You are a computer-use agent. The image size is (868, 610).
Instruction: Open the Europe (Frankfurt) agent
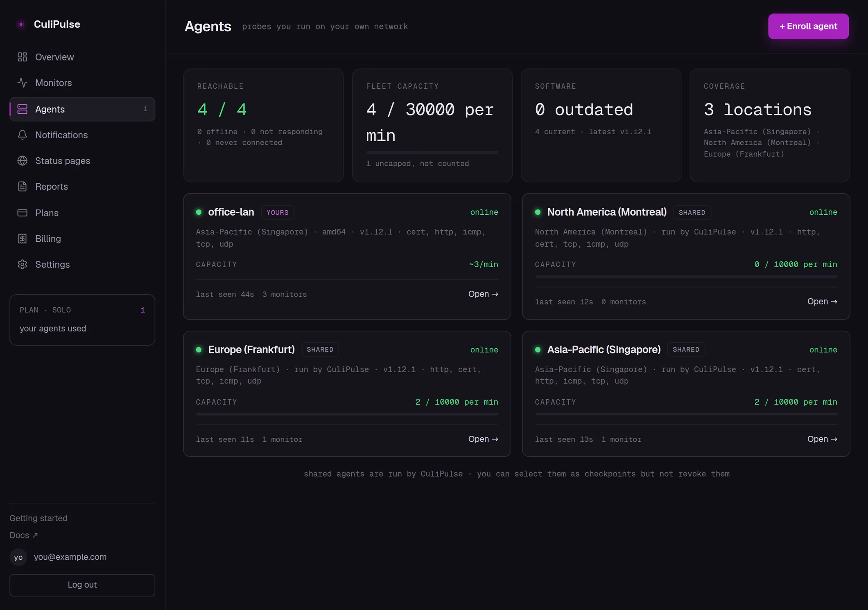coord(483,439)
